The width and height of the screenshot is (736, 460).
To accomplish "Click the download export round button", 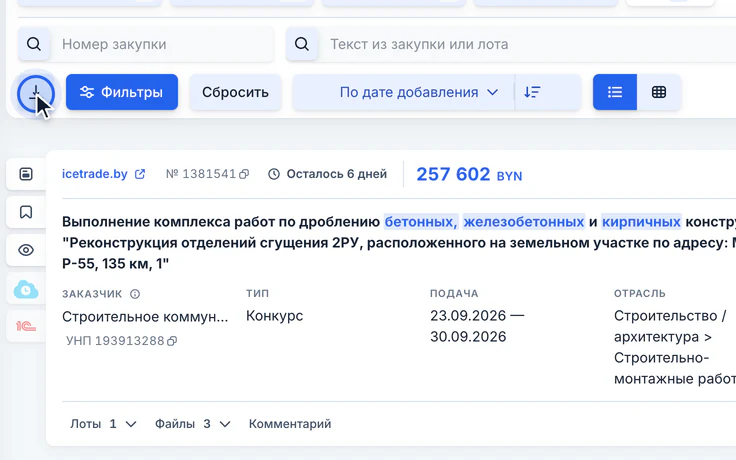I will click(x=36, y=94).
